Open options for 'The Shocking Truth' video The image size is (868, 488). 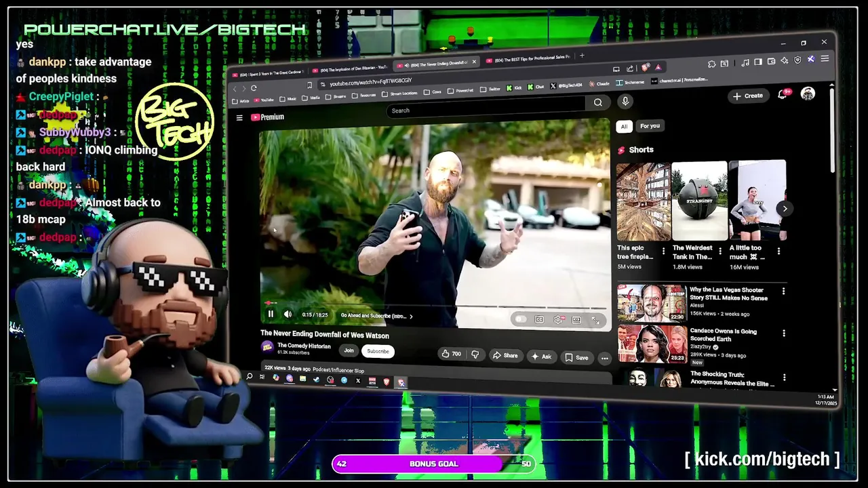pyautogui.click(x=783, y=377)
